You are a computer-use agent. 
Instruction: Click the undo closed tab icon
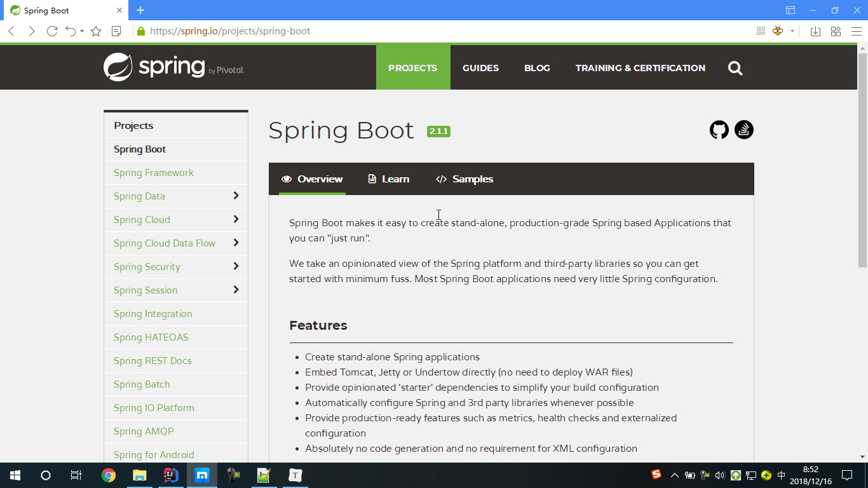point(71,31)
